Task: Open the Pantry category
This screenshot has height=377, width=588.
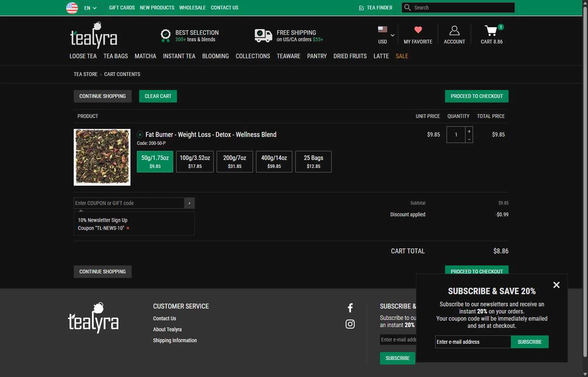Action: (x=317, y=56)
